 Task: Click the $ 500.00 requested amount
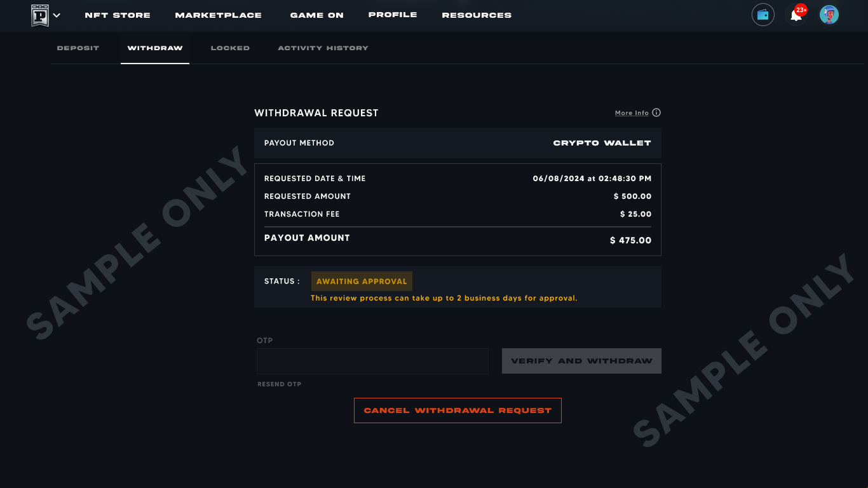(632, 196)
